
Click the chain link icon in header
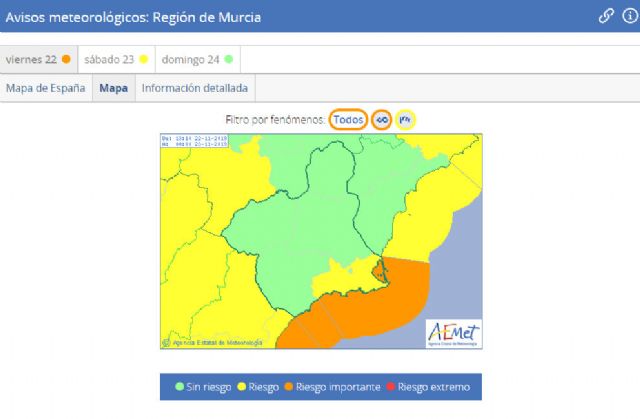(x=606, y=16)
